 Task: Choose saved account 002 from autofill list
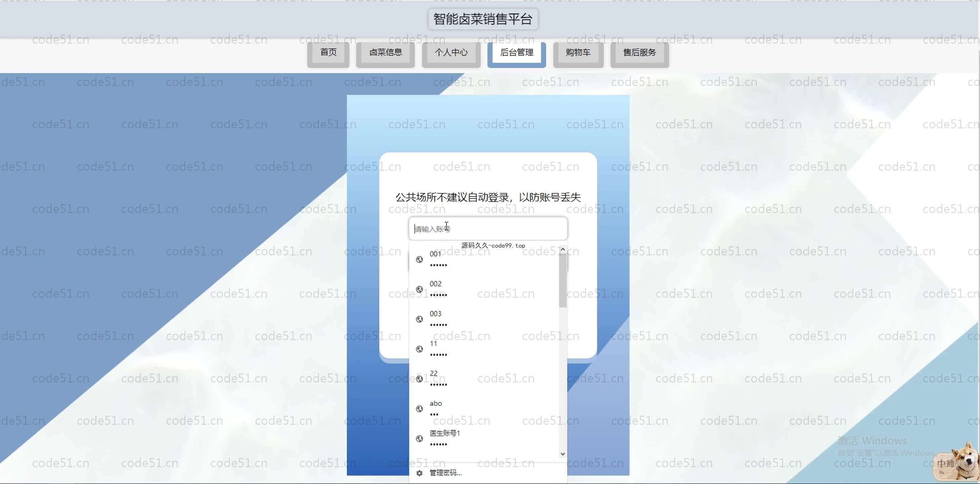tap(484, 289)
